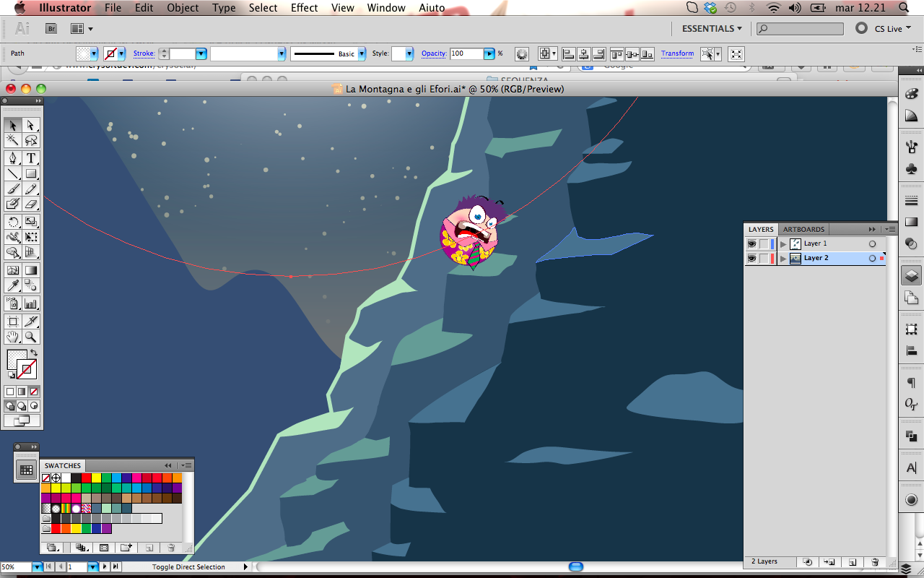The width and height of the screenshot is (924, 578).
Task: Select the Eyedropper tool
Action: pyautogui.click(x=13, y=285)
